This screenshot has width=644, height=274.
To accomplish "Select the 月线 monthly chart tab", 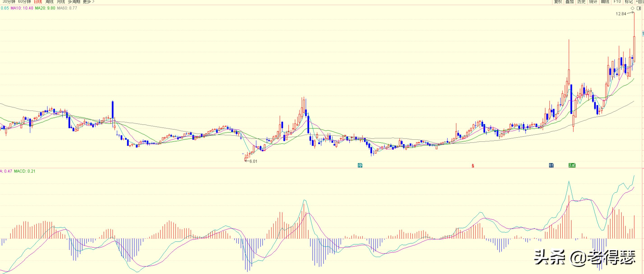I will pyautogui.click(x=61, y=2).
